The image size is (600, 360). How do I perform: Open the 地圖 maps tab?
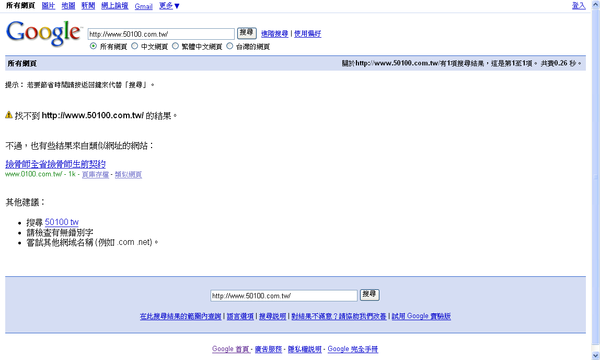click(x=68, y=6)
